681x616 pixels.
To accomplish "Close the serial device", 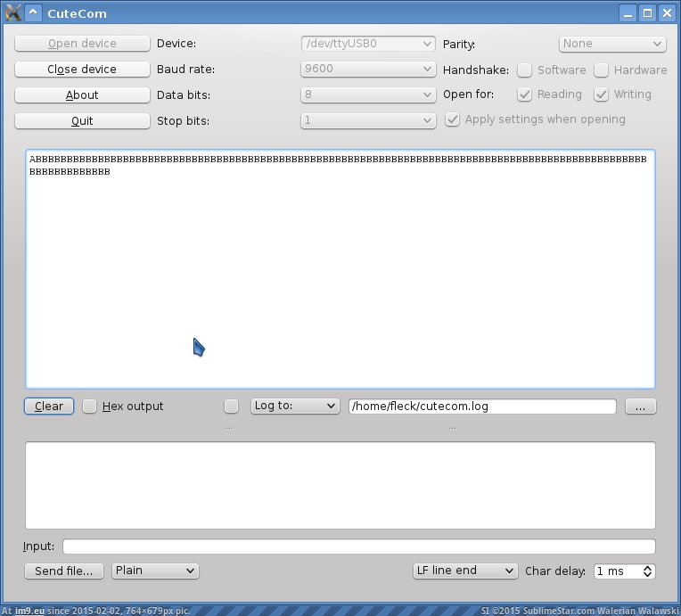I will tap(82, 69).
